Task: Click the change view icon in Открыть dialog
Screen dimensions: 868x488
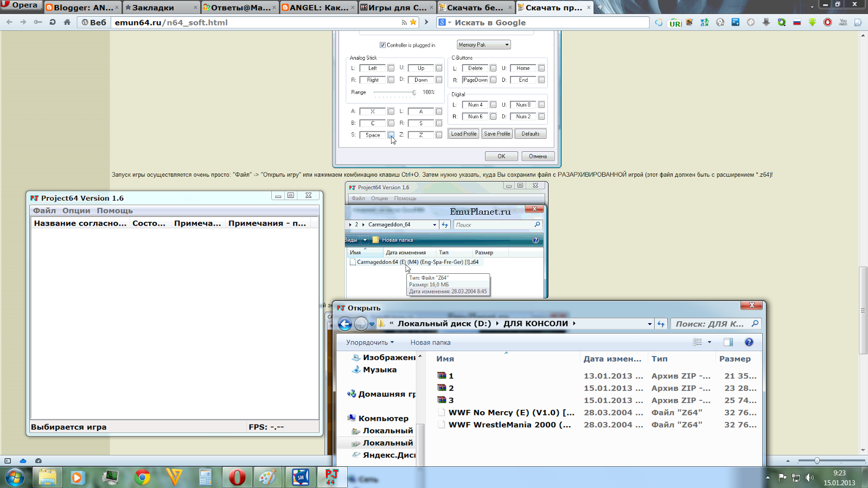Action: pyautogui.click(x=697, y=342)
